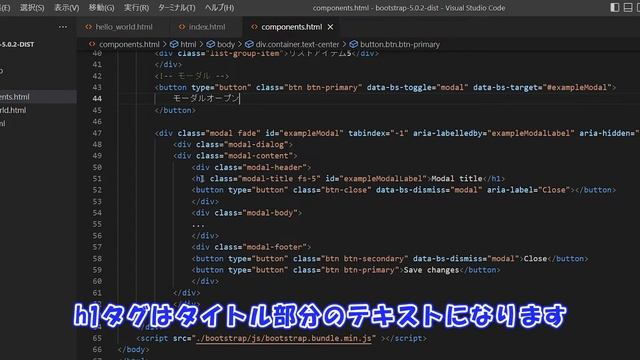640x360 pixels.
Task: Open the 移動(G) menu
Action: tap(101, 8)
